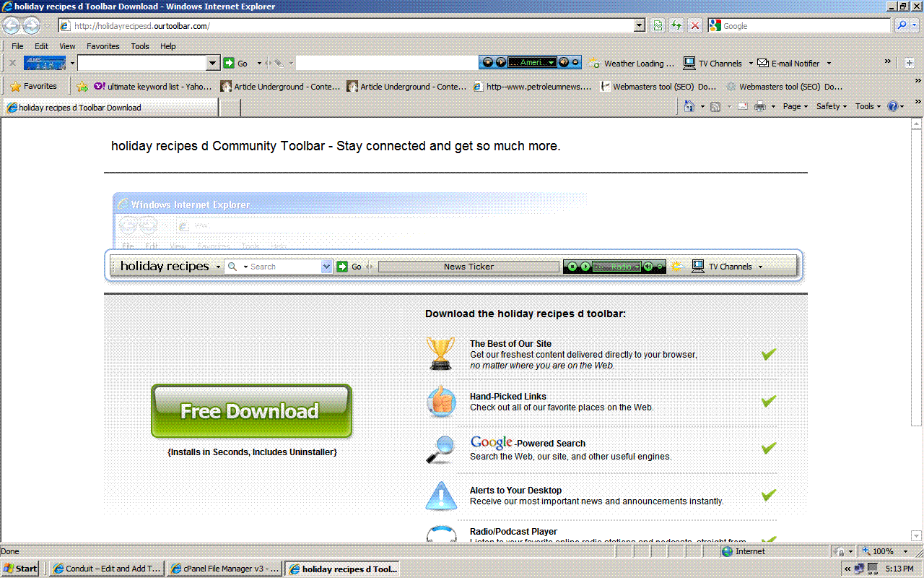Viewport: 924px width, 578px height.
Task: Open the E-mail Notifier envelope
Action: click(762, 63)
